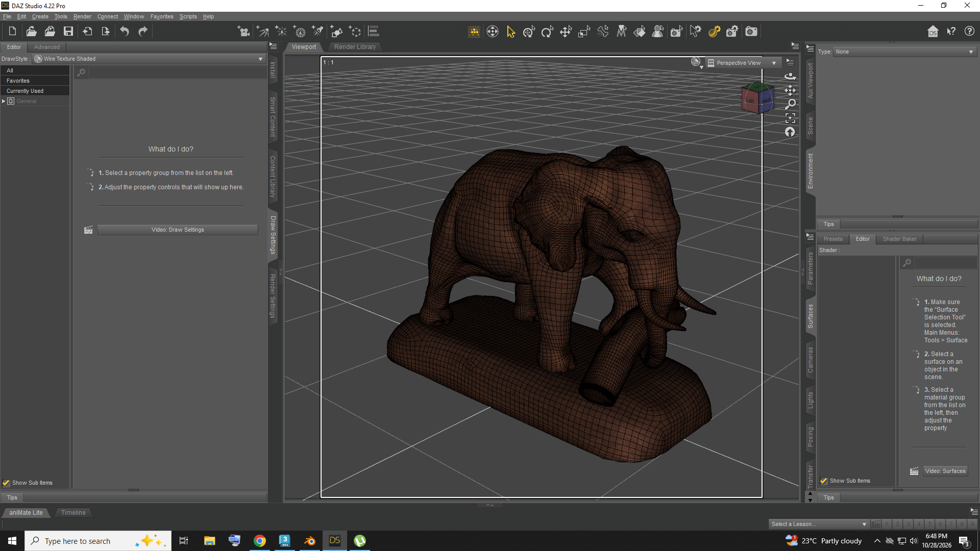Select the Rotate tool
The width and height of the screenshot is (980, 551).
click(547, 32)
